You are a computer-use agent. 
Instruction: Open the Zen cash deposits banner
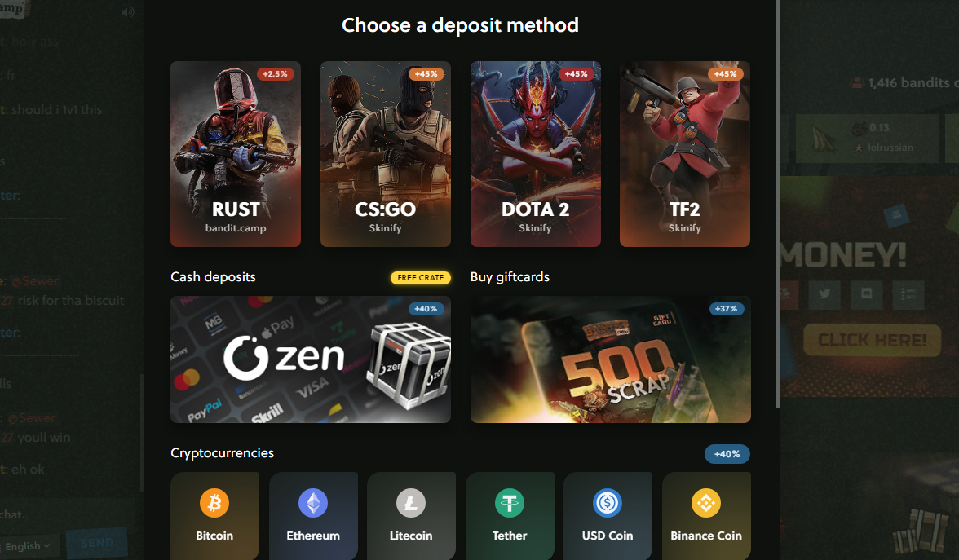[311, 359]
